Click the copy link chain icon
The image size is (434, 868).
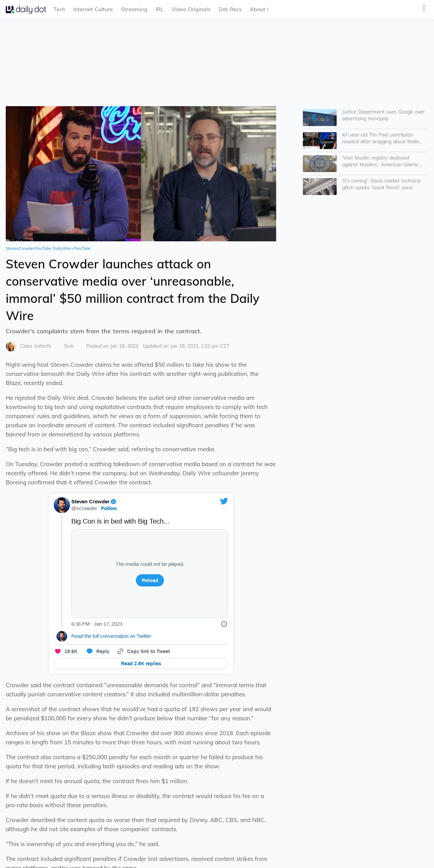point(120,651)
